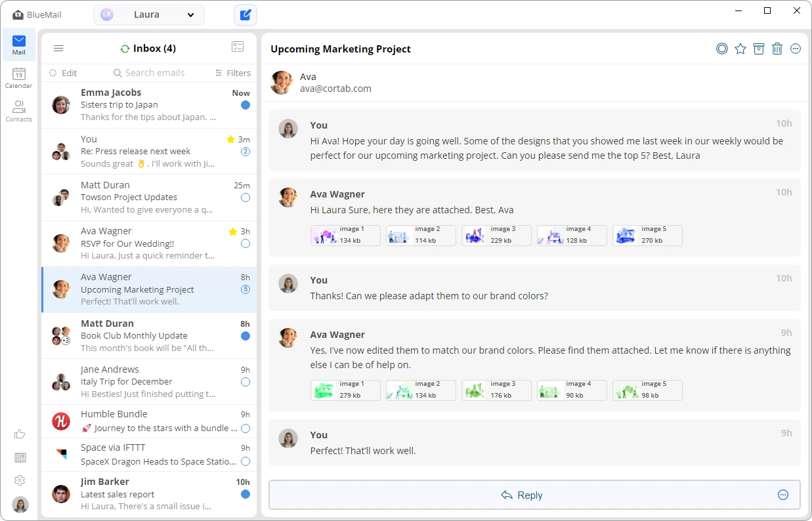Click the tasks list view icon
This screenshot has height=521, width=812.
pyautogui.click(x=238, y=47)
